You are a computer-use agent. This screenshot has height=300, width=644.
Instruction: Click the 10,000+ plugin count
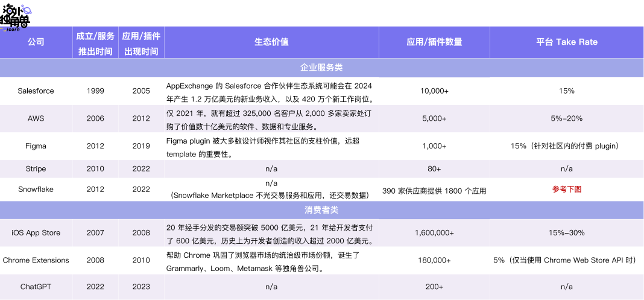[434, 91]
